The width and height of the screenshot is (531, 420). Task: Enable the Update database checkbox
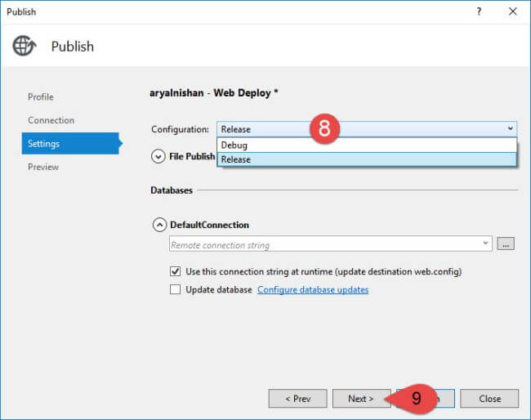coord(175,289)
